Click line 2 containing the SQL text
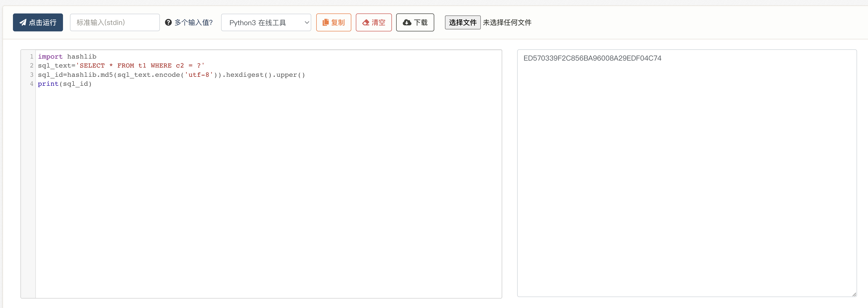This screenshot has width=868, height=308. tap(121, 66)
